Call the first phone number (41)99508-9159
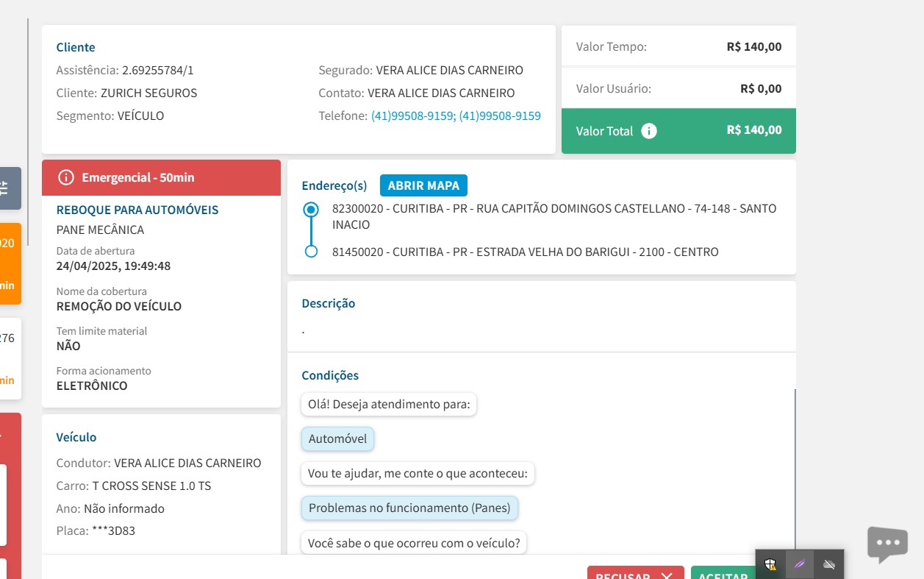Viewport: 924px width, 579px height. coord(412,116)
